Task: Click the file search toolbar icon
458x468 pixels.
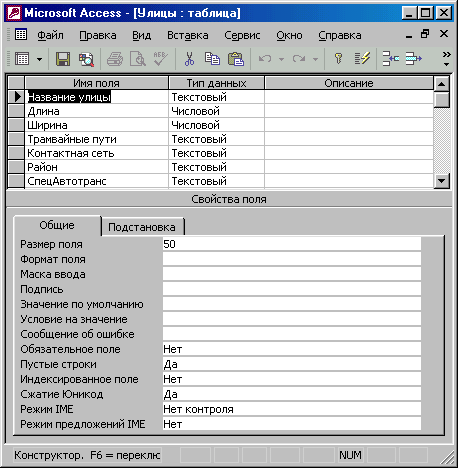Action: 86,59
